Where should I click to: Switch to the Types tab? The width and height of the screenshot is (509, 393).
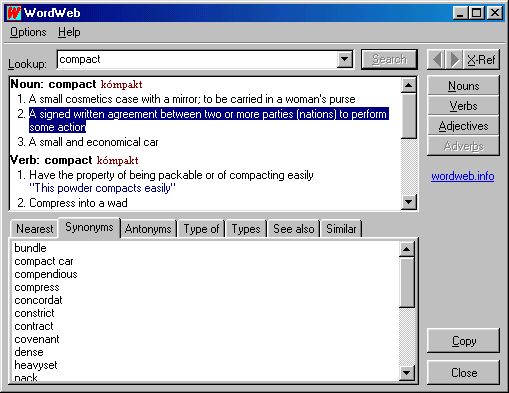pyautogui.click(x=246, y=229)
